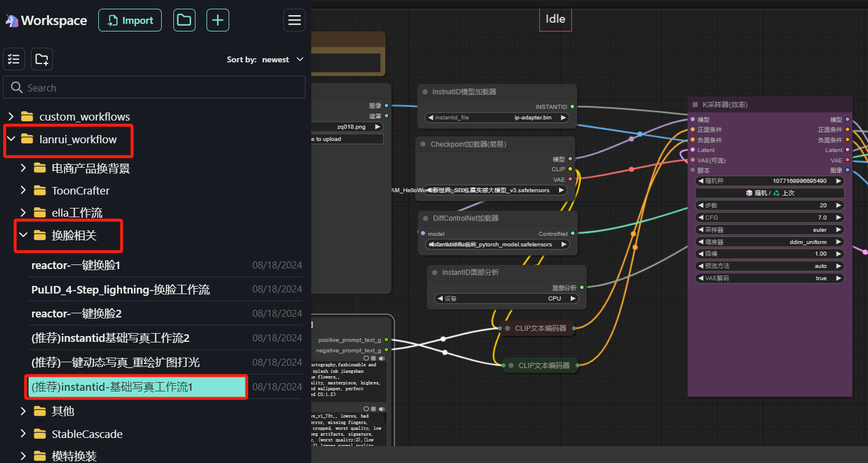Click the gray stop square above the positive prompt
This screenshot has width=868, height=463.
tap(373, 358)
